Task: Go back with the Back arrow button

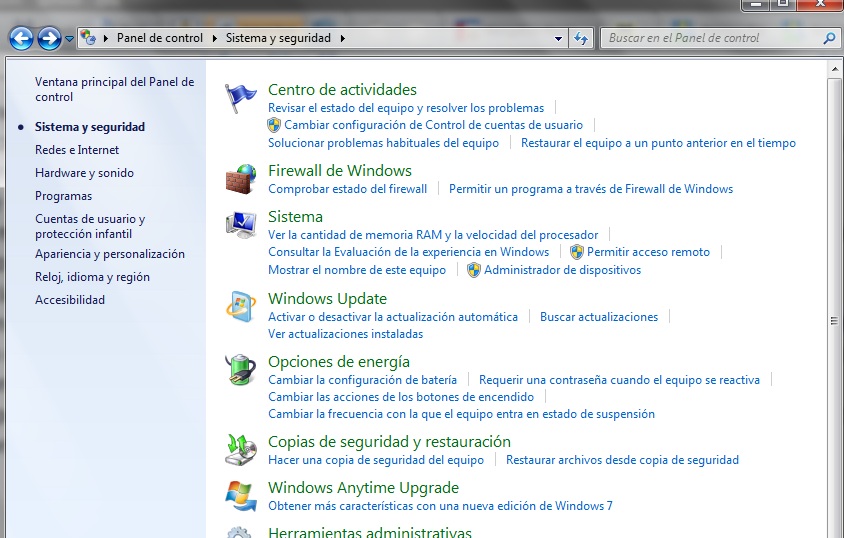Action: [21, 38]
